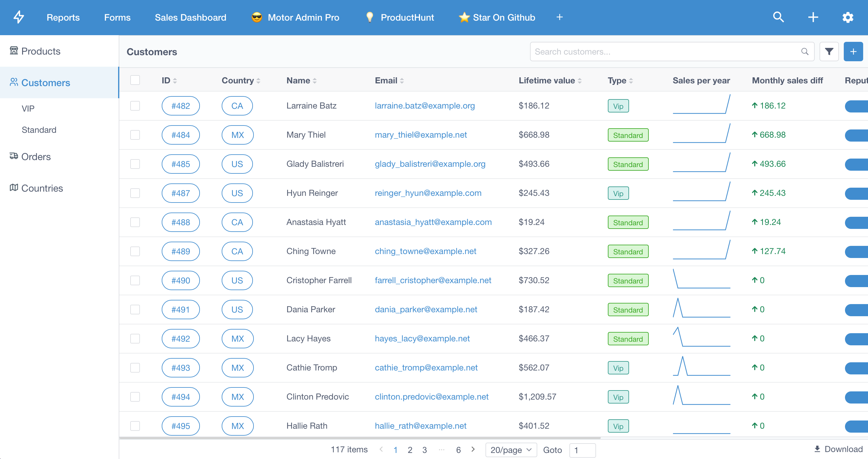The image size is (868, 459).
Task: Open the Sales Dashboard tab
Action: click(x=190, y=17)
